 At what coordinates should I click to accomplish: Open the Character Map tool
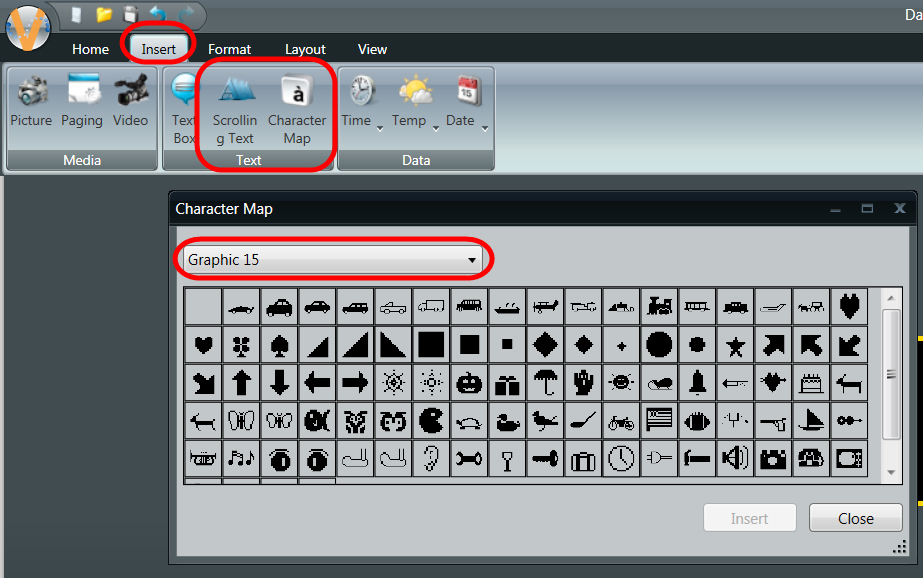pyautogui.click(x=297, y=104)
